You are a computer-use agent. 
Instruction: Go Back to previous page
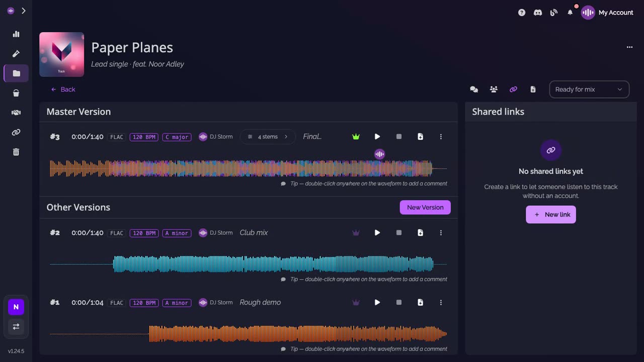point(63,89)
